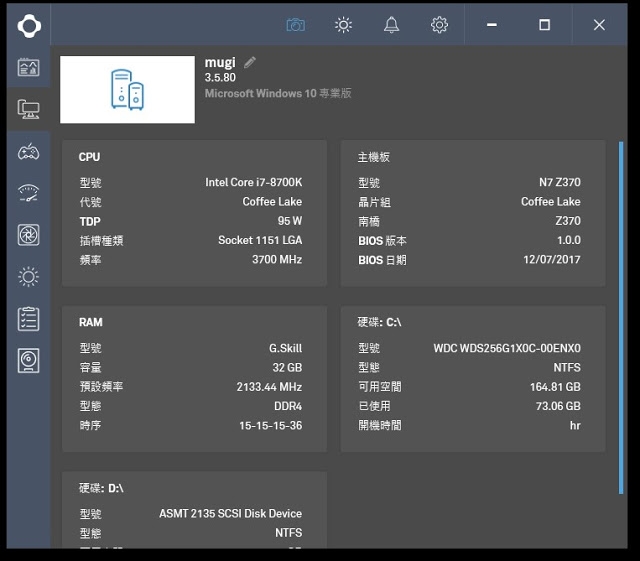The height and width of the screenshot is (561, 640).
Task: Click the 硬碟: D:\ heading
Action: click(101, 488)
